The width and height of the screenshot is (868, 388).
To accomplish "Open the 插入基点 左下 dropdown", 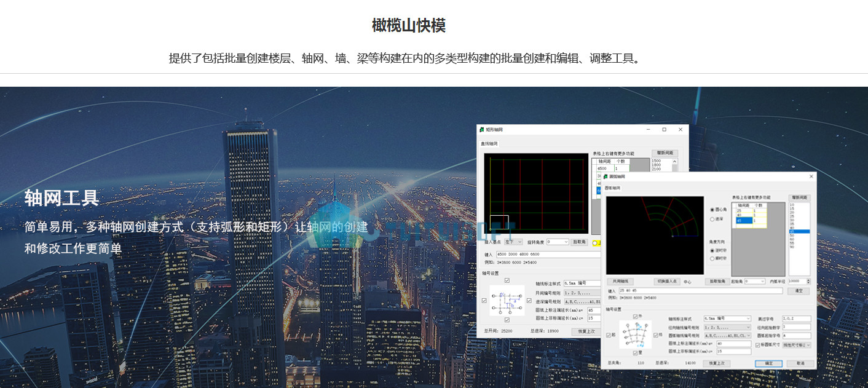I will pyautogui.click(x=513, y=242).
